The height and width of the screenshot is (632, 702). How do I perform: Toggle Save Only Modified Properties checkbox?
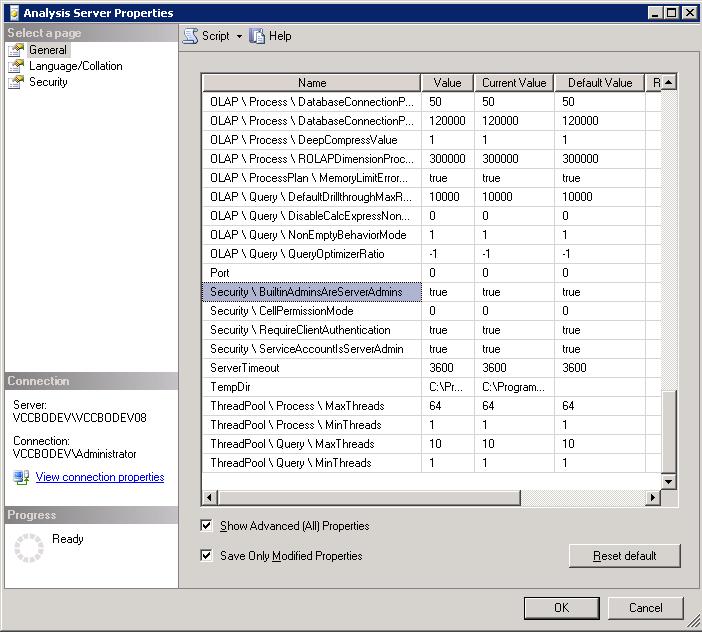coord(207,556)
